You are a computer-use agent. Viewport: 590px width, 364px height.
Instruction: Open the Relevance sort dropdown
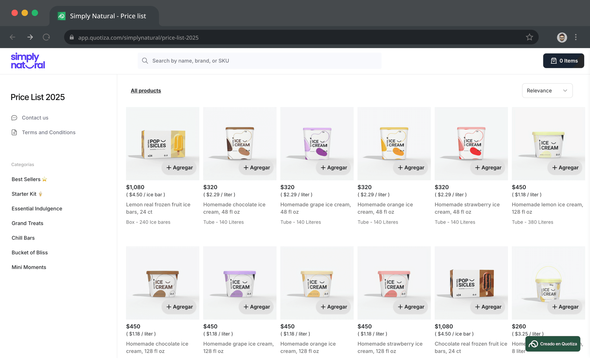pos(547,91)
